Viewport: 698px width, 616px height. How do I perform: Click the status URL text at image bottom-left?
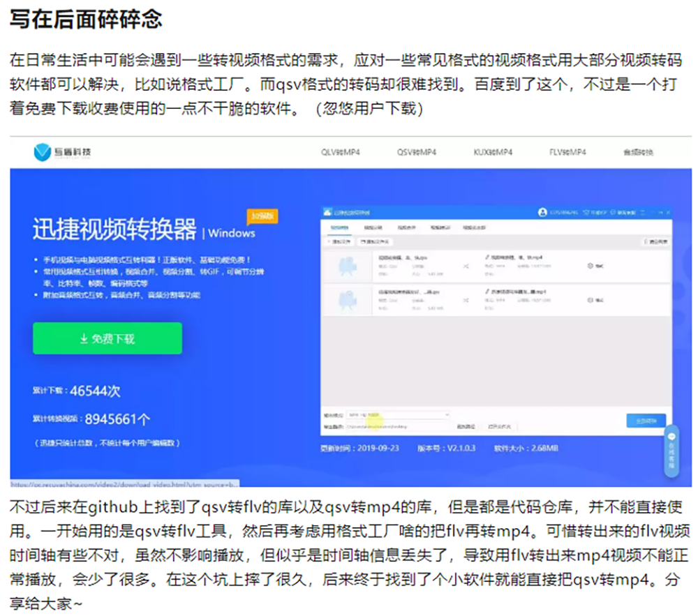(125, 484)
